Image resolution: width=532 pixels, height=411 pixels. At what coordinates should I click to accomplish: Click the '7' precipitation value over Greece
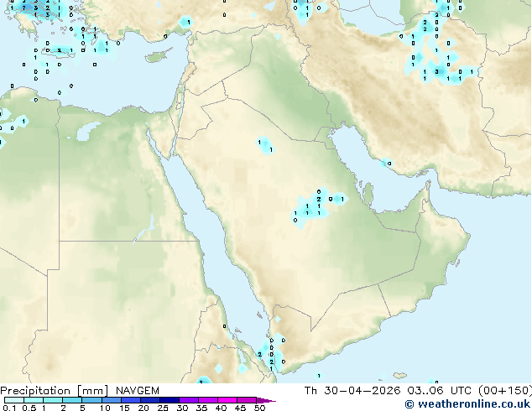click(x=23, y=8)
